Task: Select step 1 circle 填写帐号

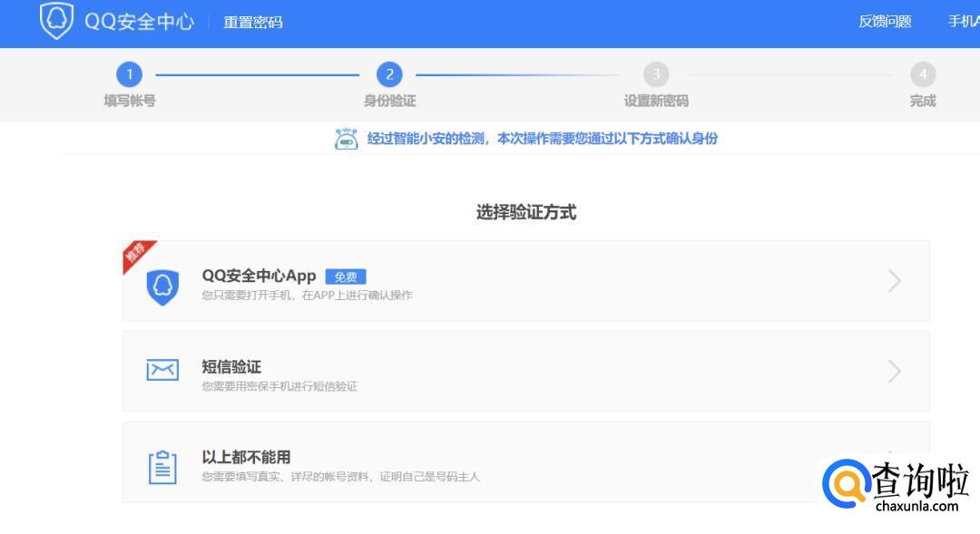Action: (x=130, y=74)
